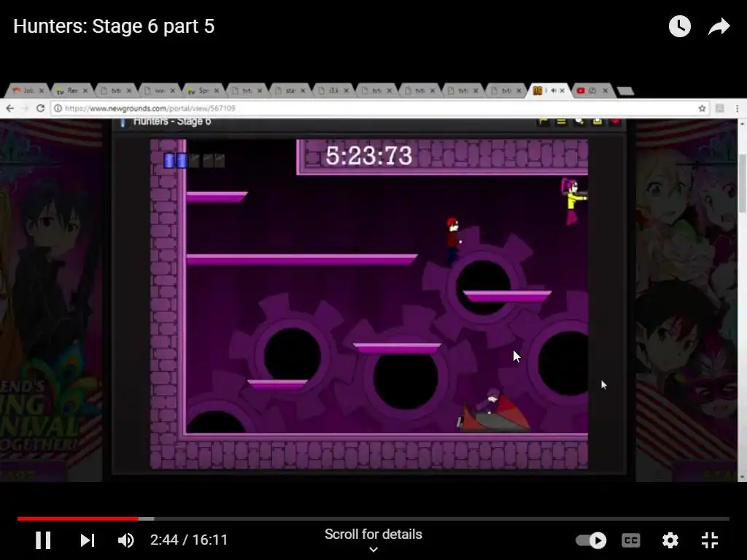Click the red-capped player character

point(452,241)
